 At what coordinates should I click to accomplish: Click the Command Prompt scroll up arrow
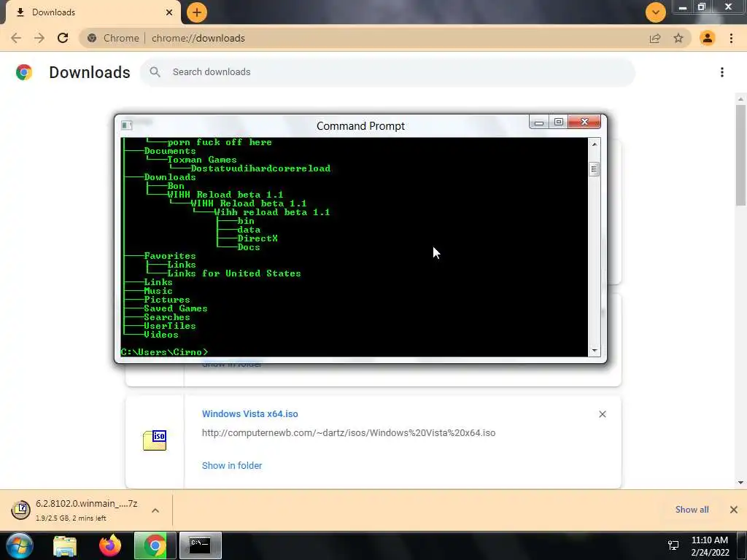594,144
